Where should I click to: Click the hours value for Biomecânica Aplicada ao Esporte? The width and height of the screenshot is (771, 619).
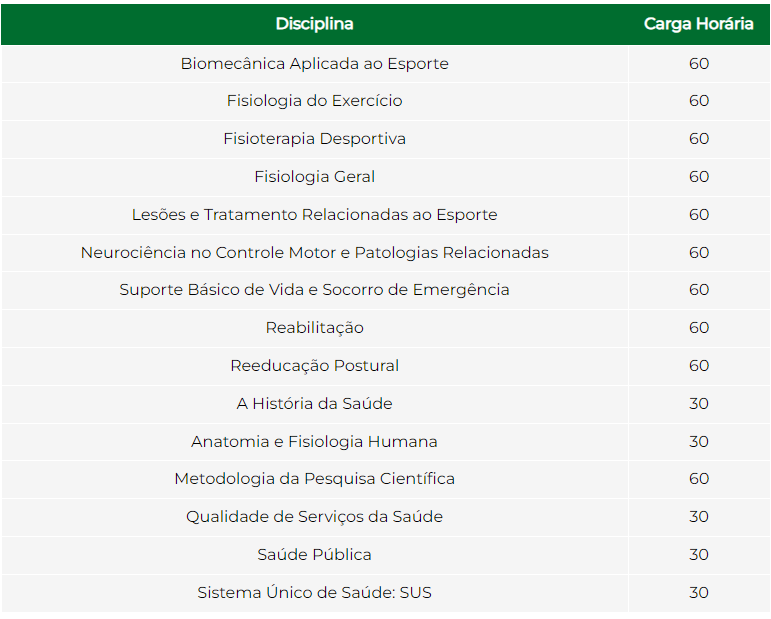click(698, 63)
